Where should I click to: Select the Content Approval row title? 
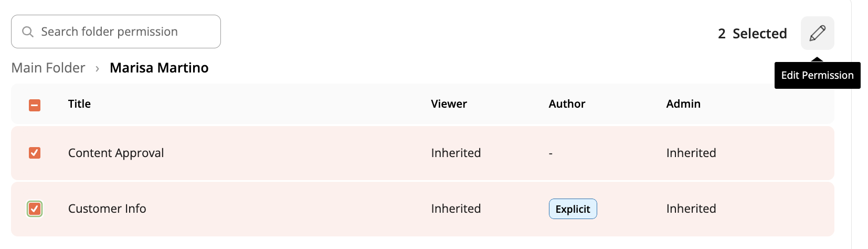[x=116, y=153]
